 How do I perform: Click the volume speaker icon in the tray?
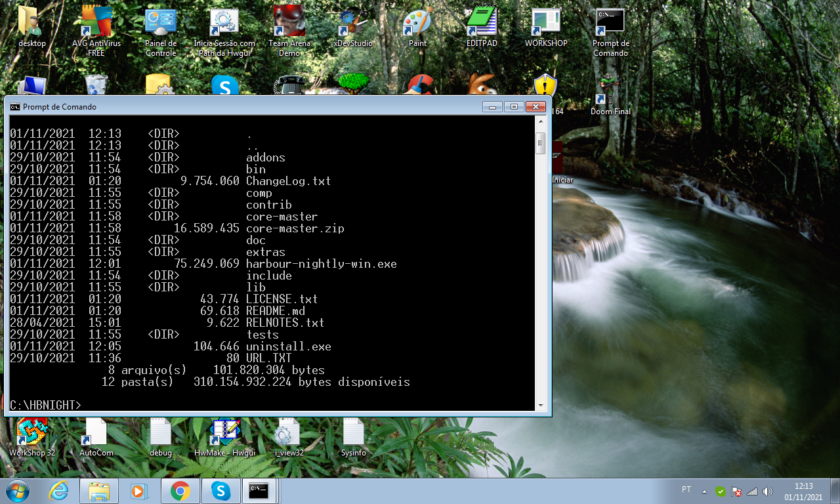tap(768, 492)
